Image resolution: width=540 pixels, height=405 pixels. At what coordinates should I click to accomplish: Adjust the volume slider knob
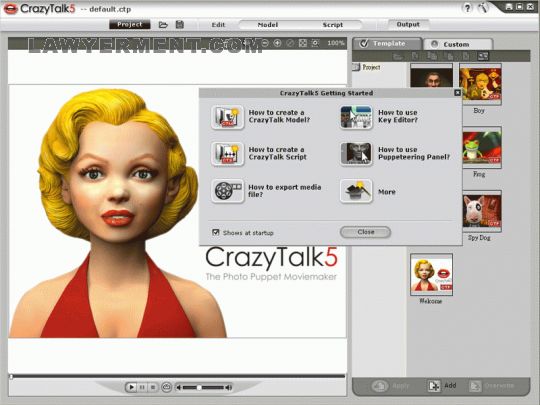click(x=199, y=387)
